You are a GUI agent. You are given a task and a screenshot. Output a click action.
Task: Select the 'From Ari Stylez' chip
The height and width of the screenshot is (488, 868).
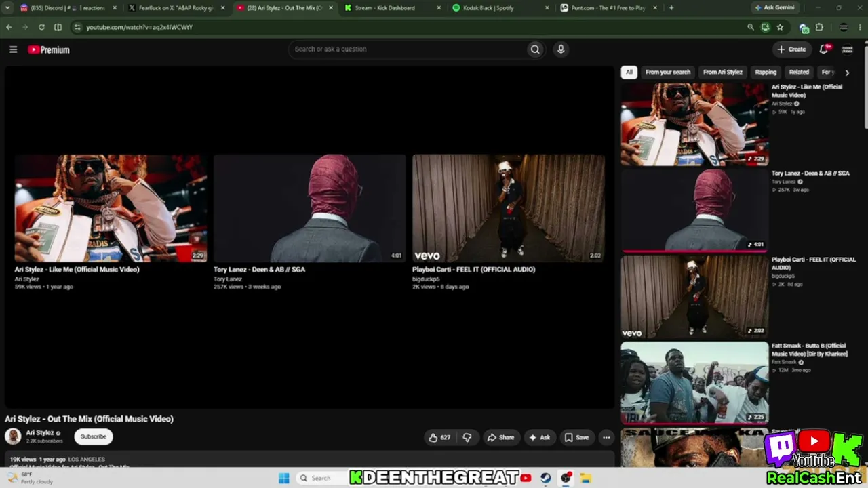722,72
